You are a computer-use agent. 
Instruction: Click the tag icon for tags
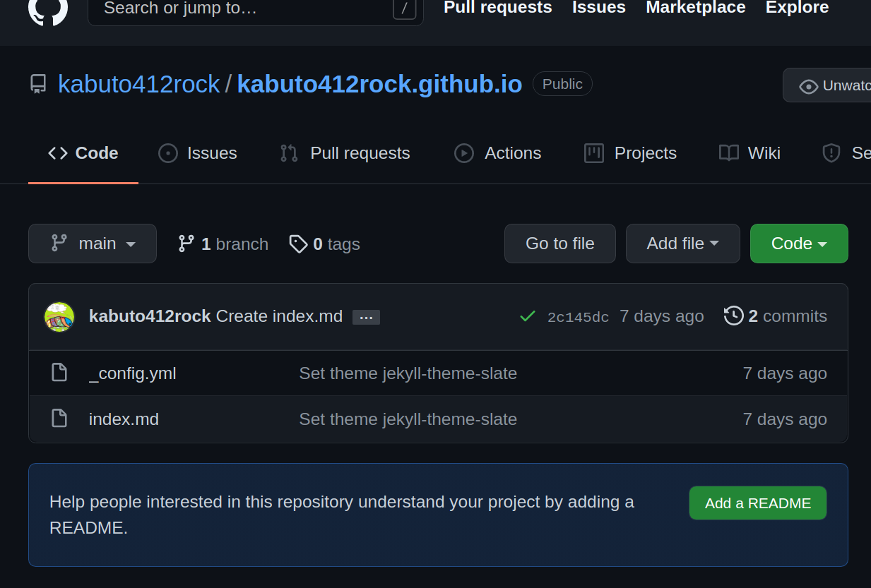298,244
